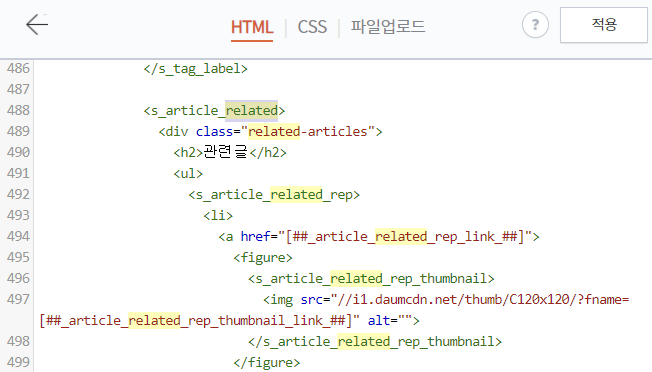Select line number 493 in gutter
The height and width of the screenshot is (372, 652).
(18, 215)
